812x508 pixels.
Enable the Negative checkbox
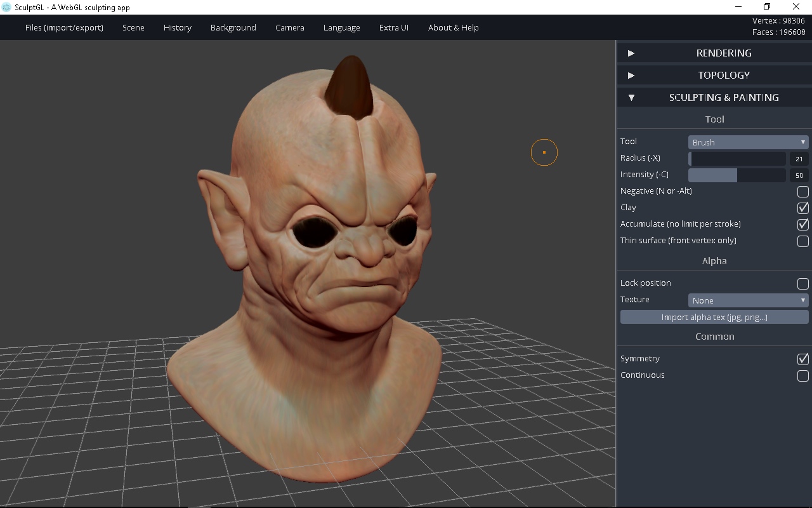coord(803,191)
